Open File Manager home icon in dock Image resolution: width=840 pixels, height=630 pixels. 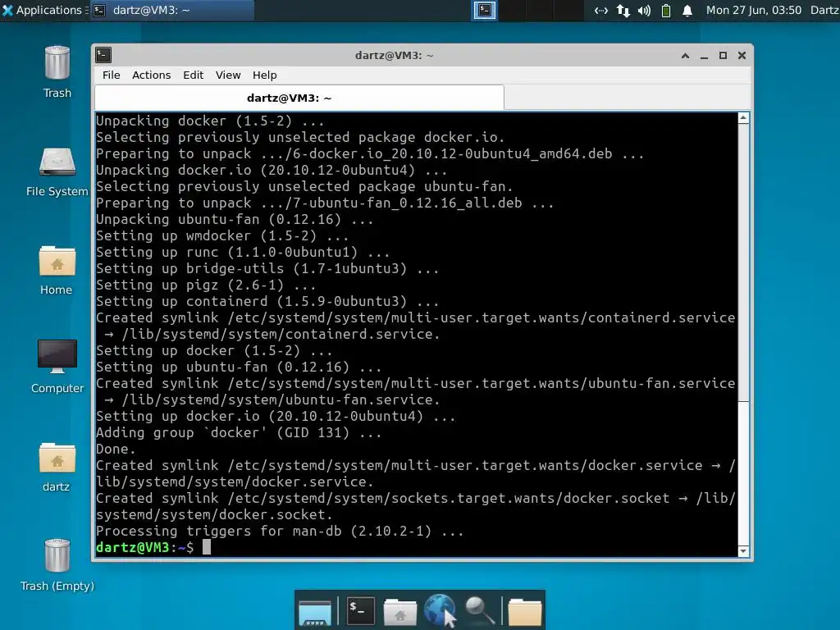point(399,612)
